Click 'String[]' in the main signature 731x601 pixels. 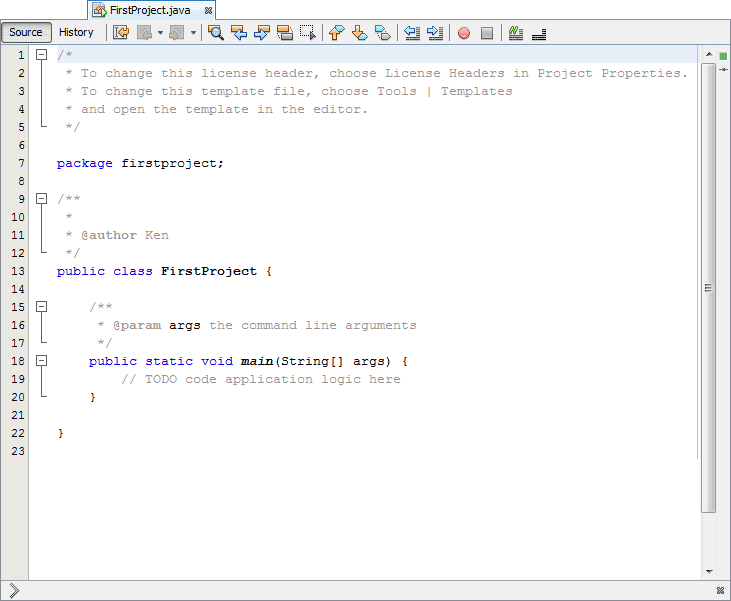pos(312,361)
